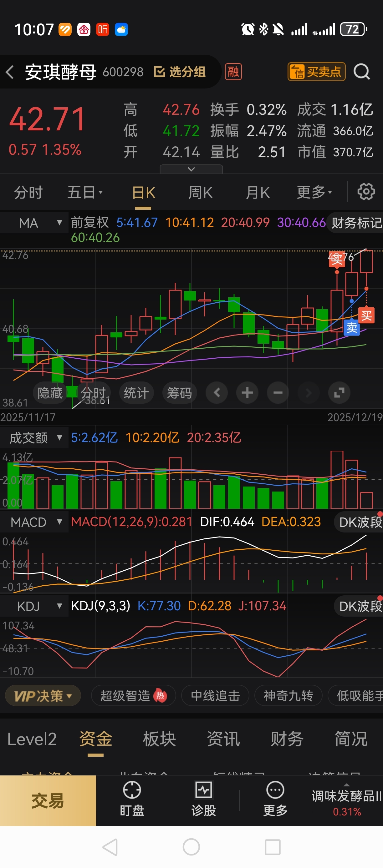This screenshot has width=383, height=868.
Task: Select the 日K tab
Action: (143, 193)
